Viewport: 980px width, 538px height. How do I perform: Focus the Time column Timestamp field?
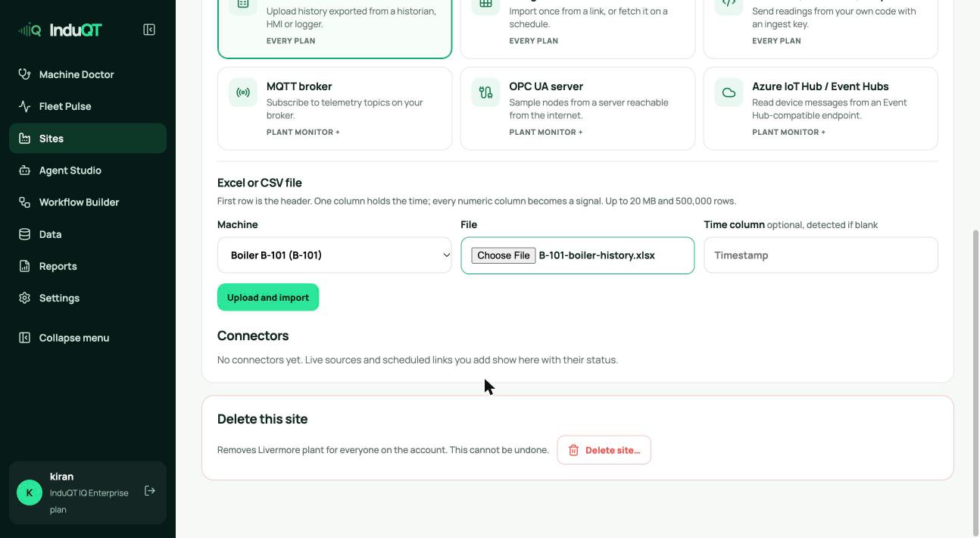821,255
